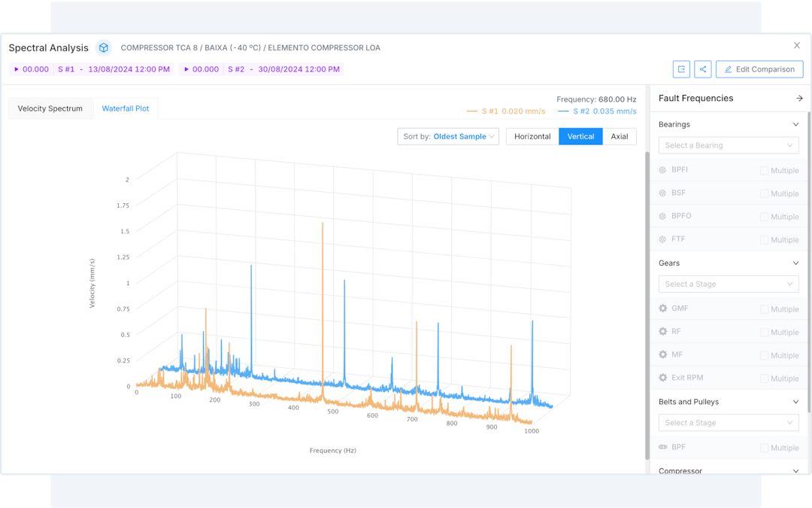
Task: Tick the BPF Multiple checkbox
Action: point(764,448)
